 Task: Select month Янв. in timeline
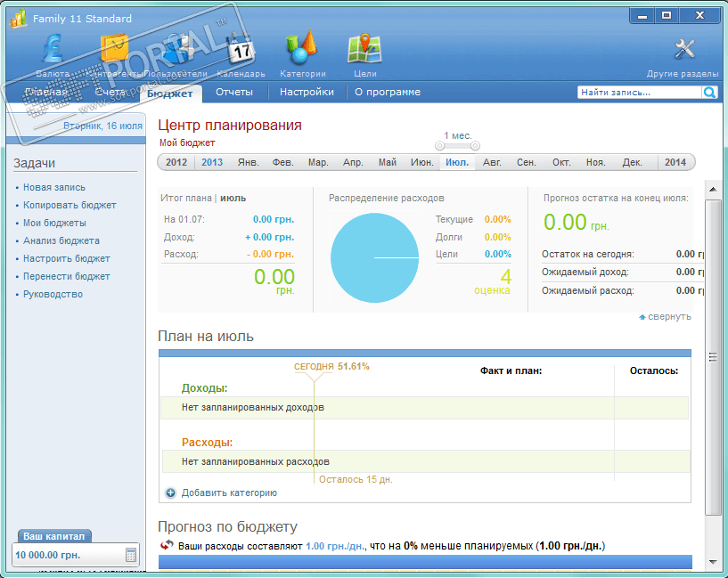249,162
